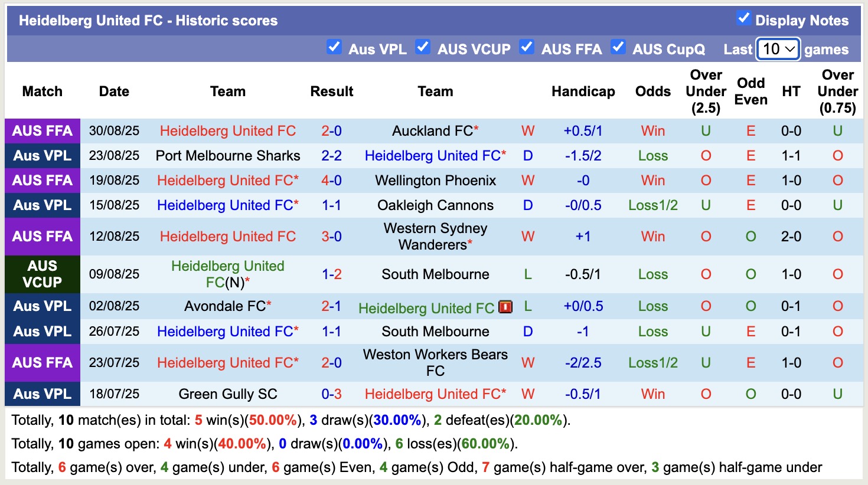Click the AUS FFA badge in the top row
The width and height of the screenshot is (868, 485).
(42, 130)
